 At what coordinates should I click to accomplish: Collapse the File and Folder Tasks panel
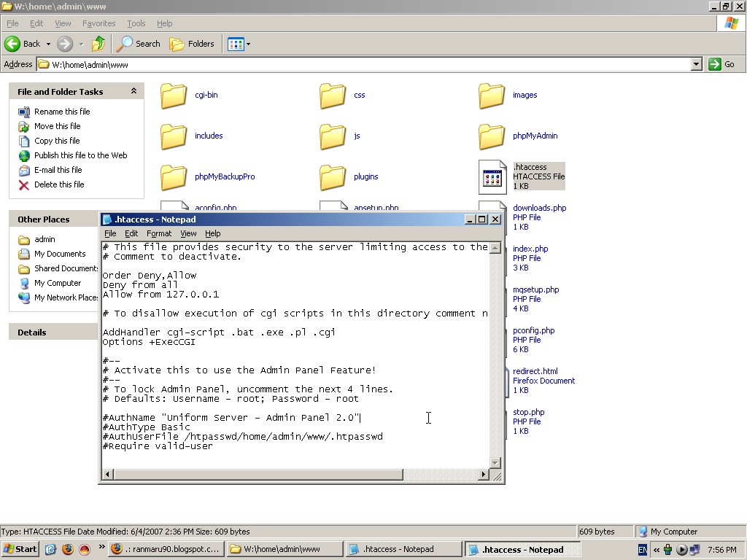(x=134, y=91)
